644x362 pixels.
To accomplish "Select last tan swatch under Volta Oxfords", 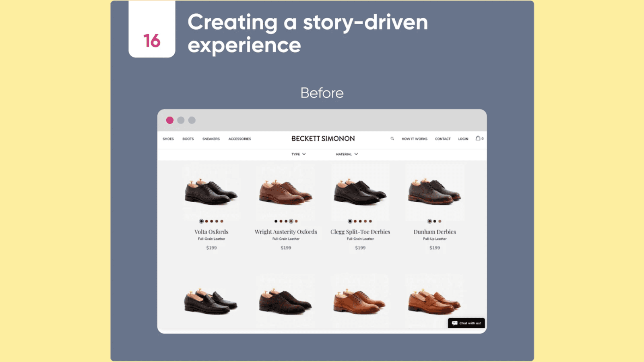I will (x=222, y=221).
